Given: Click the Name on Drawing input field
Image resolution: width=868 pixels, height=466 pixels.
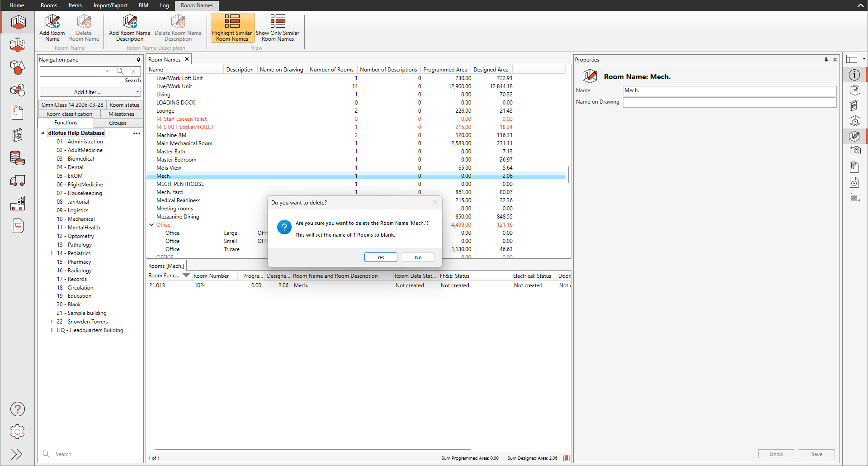Looking at the screenshot, I should tap(729, 102).
